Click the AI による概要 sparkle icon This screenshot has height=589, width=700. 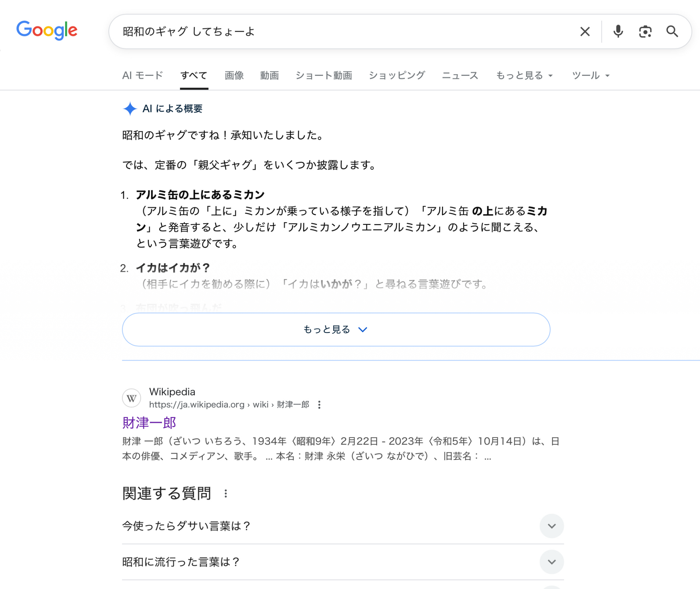point(130,109)
